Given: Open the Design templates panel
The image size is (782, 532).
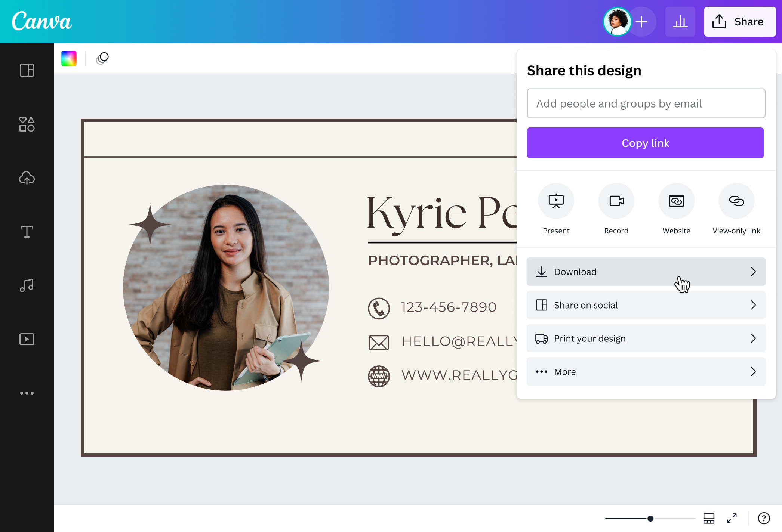Looking at the screenshot, I should click(x=27, y=71).
